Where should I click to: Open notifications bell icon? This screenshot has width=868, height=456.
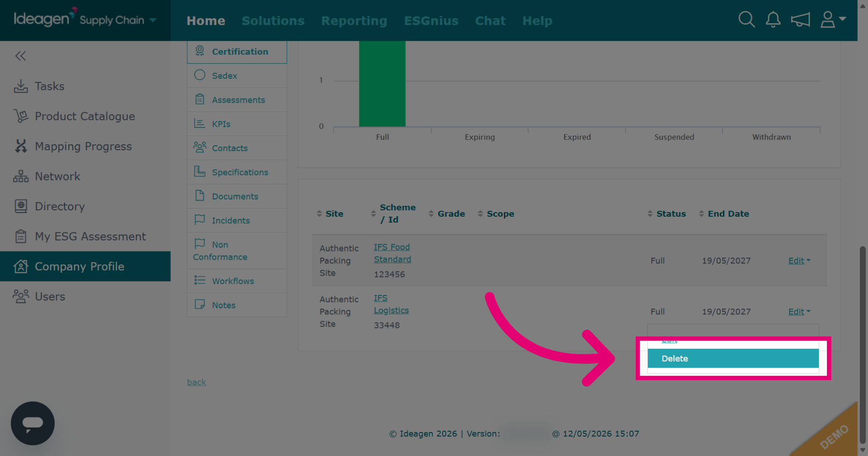(773, 19)
